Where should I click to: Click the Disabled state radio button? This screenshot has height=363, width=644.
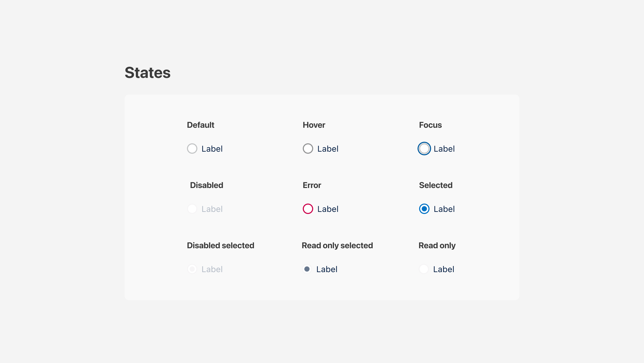(192, 209)
